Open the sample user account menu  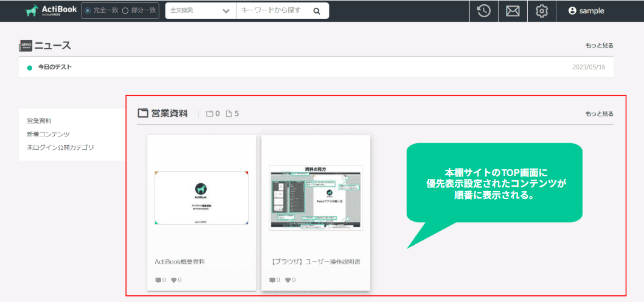[586, 11]
